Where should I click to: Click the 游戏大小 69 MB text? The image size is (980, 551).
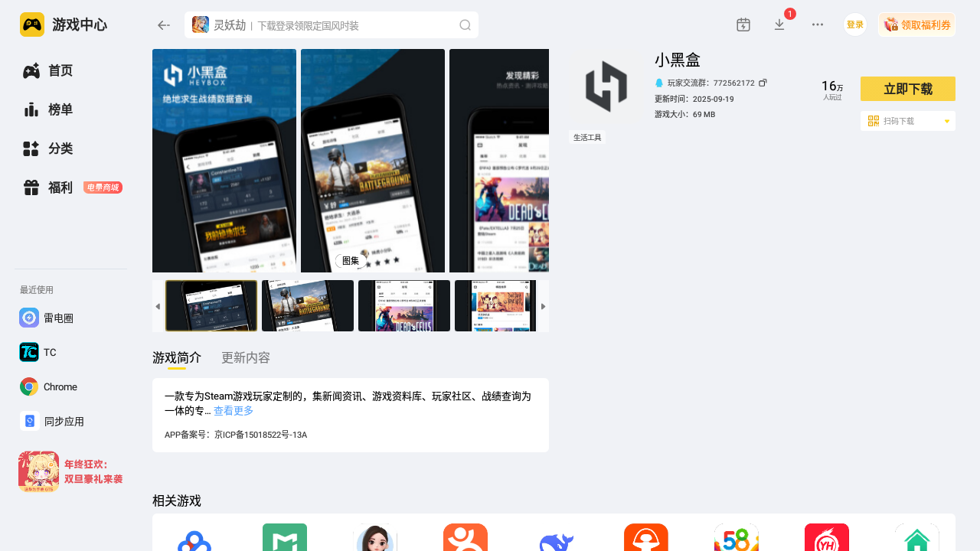point(685,114)
